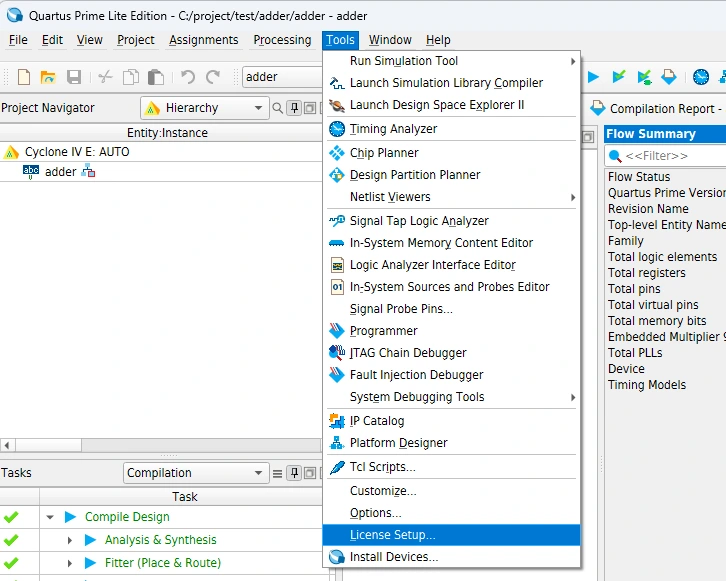The height and width of the screenshot is (581, 726).
Task: Open Programmer from the Tools menu
Action: coord(383,331)
